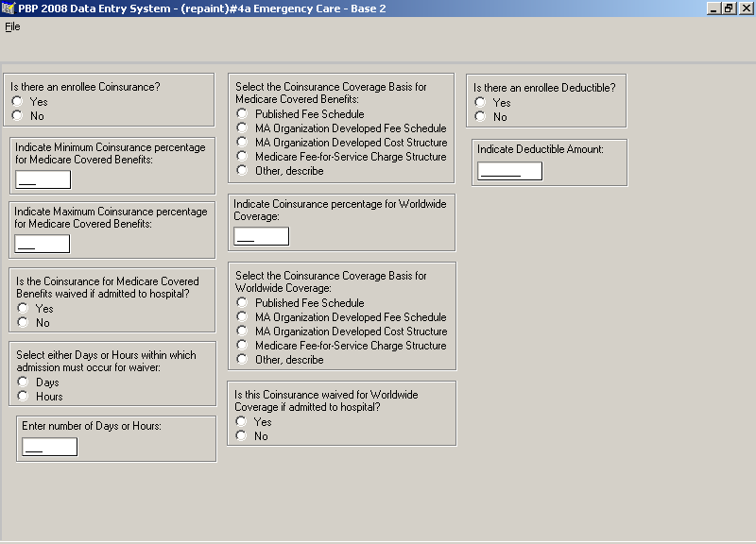This screenshot has height=544, width=756.
Task: Choose No for Worldwide Coverage coinsurance waived
Action: (x=241, y=435)
